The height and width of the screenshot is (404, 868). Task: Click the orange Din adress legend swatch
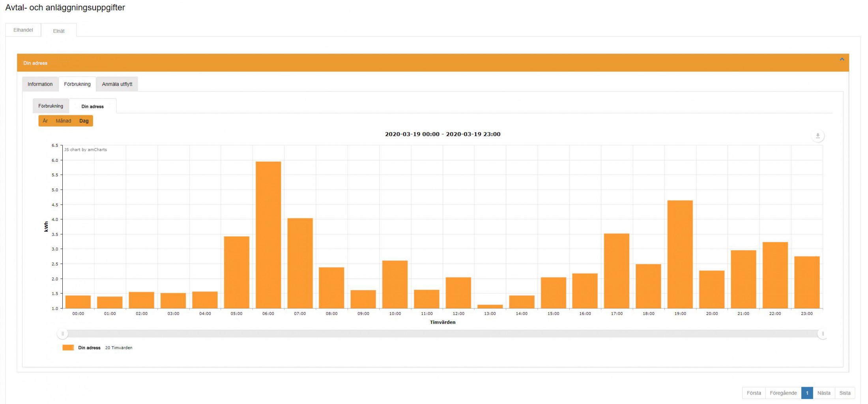pos(68,348)
